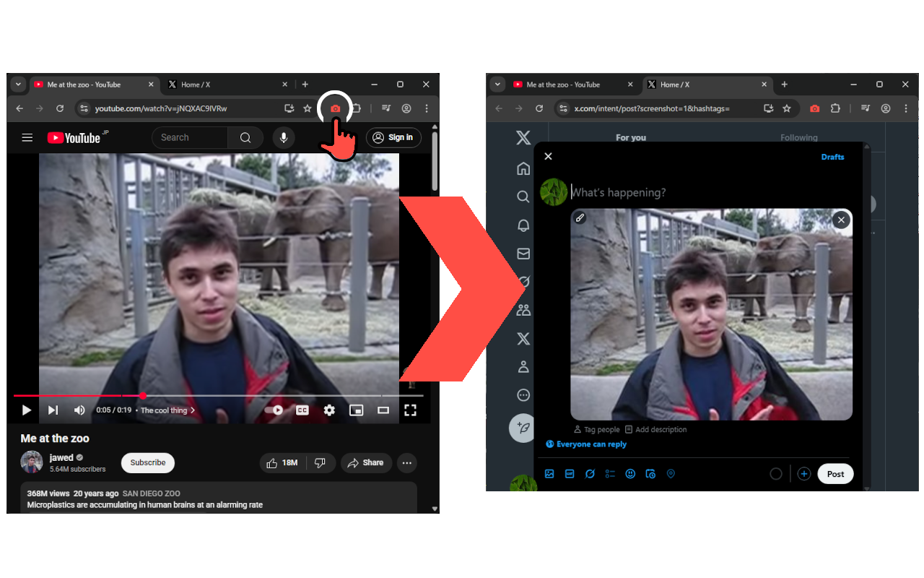This screenshot has height=578, width=924.
Task: Click the Post button
Action: coord(836,474)
